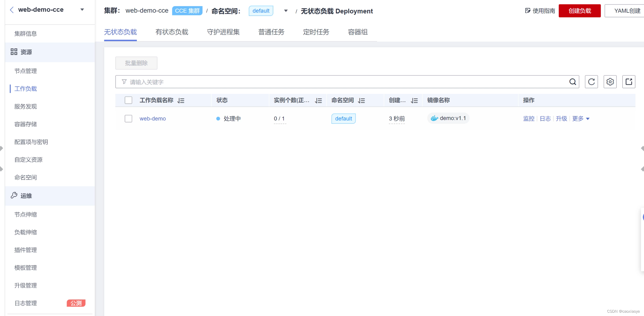This screenshot has width=644, height=316.
Task: Open the web-demo workload link
Action: tap(152, 119)
